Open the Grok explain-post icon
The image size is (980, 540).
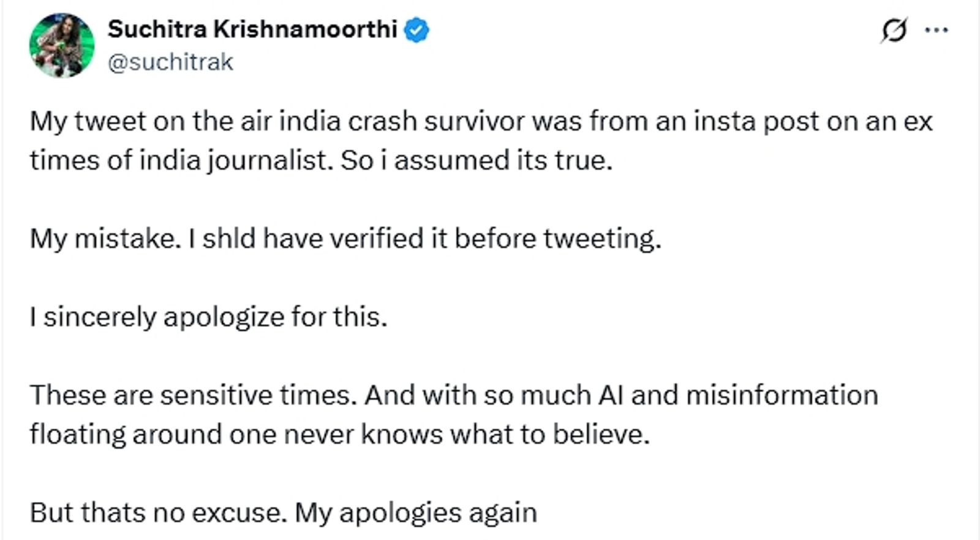(x=894, y=31)
